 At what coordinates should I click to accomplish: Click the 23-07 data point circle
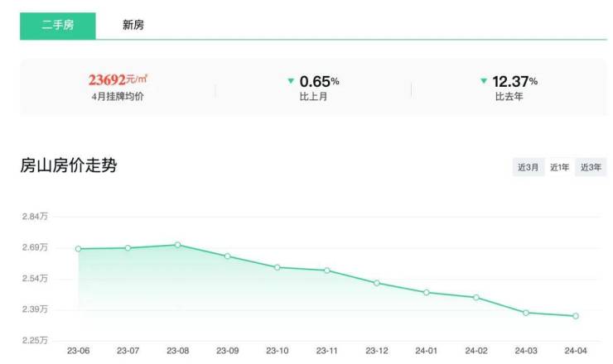pyautogui.click(x=128, y=248)
